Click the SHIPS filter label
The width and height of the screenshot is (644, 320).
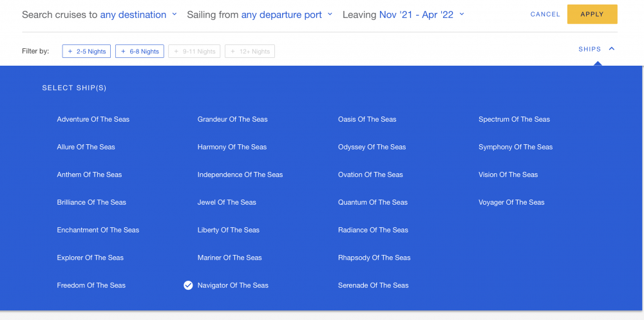click(x=589, y=50)
